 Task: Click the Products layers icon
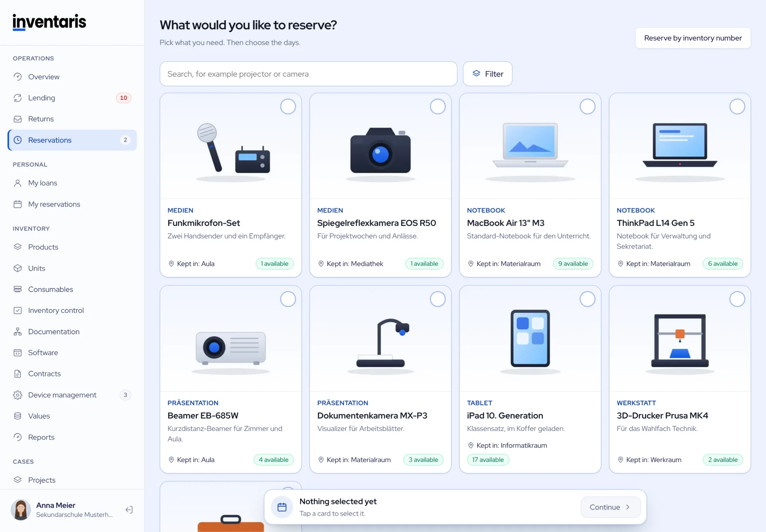click(18, 247)
